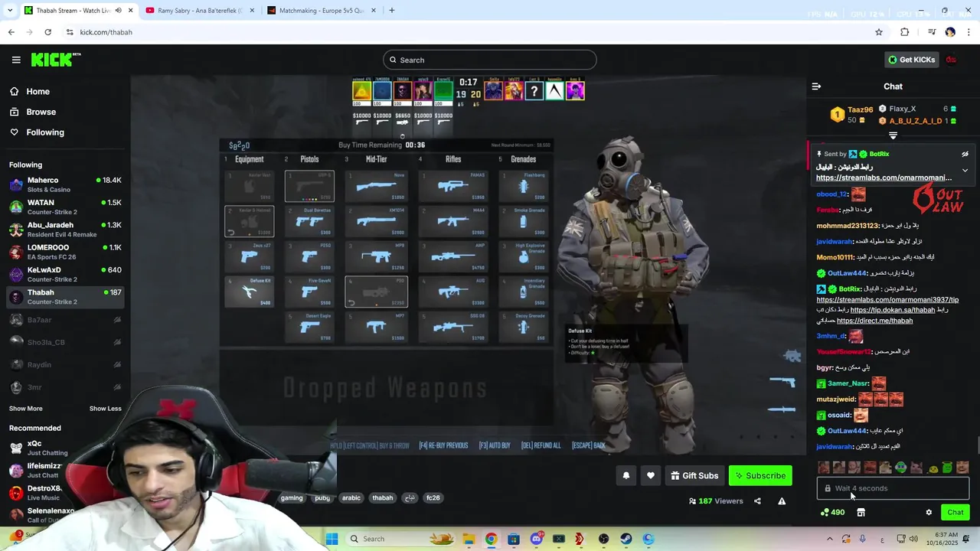Click Show More under Following
The height and width of the screenshot is (551, 980).
point(26,409)
